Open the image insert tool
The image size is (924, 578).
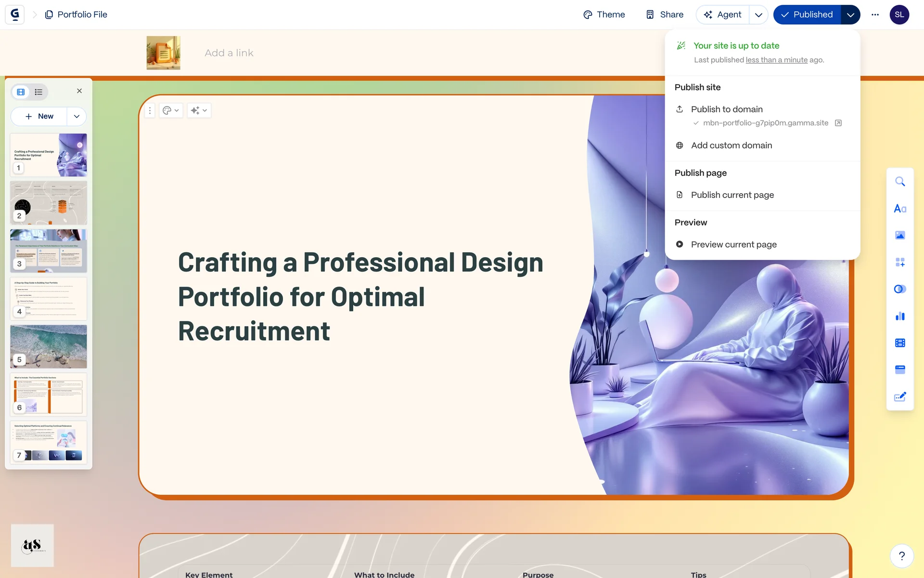click(899, 235)
